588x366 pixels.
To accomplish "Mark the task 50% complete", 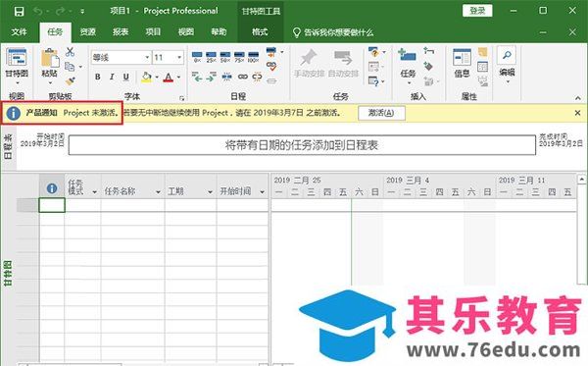I will pyautogui.click(x=225, y=57).
